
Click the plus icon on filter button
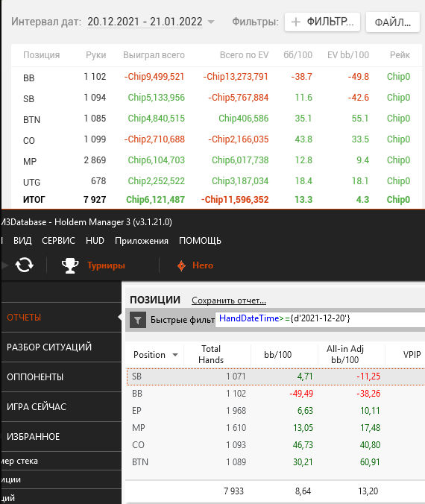296,22
